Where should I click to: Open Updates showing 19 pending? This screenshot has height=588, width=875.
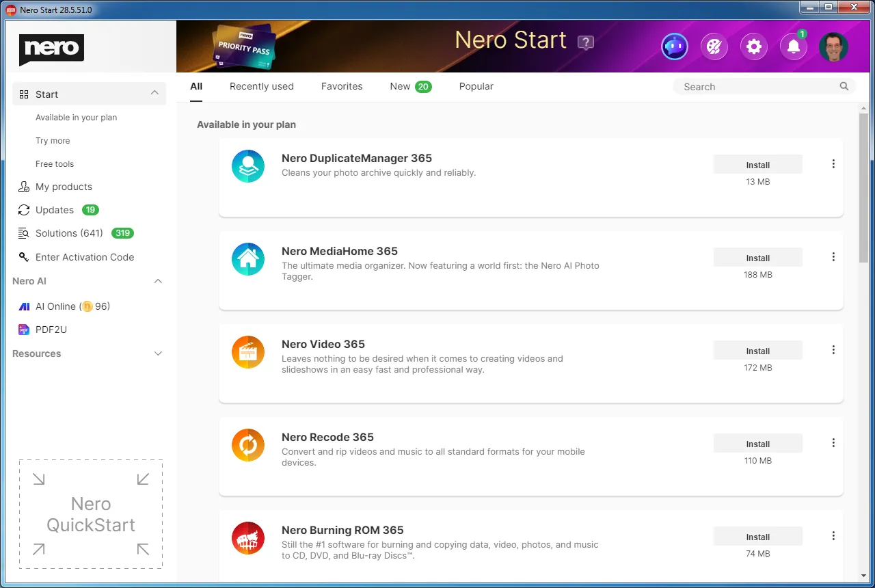(55, 210)
